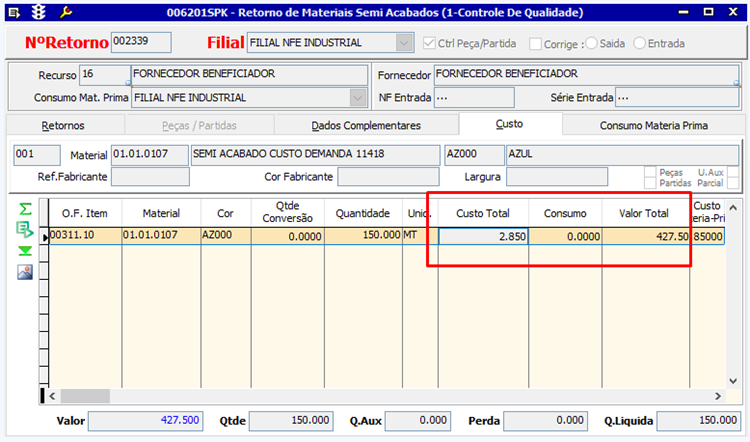Click the Material column header in grid
750x442 pixels.
(x=161, y=213)
